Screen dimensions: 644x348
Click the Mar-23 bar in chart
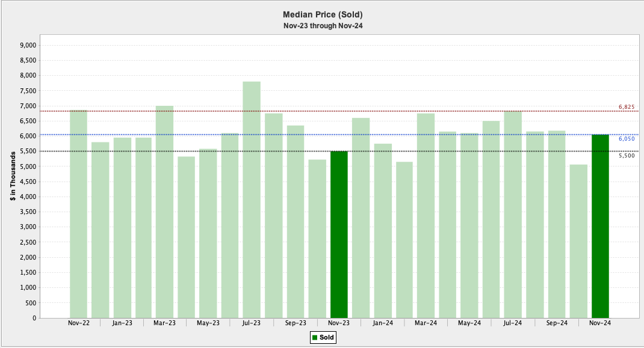[164, 212]
